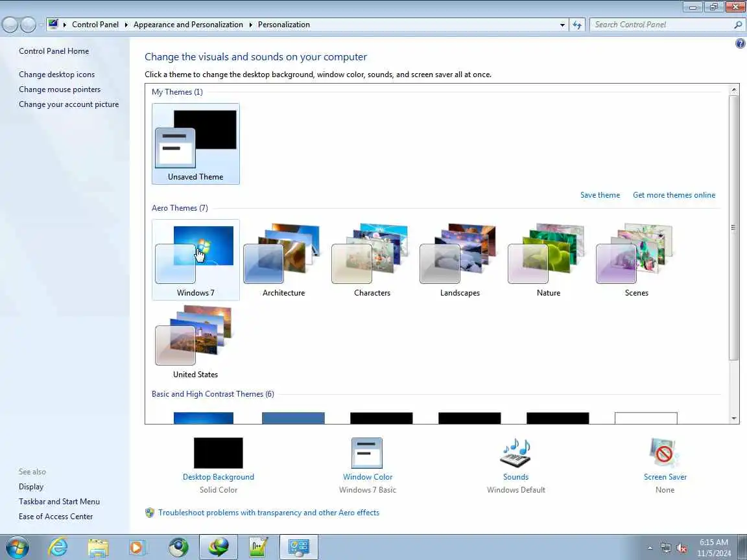Open Change desktop icons

[x=56, y=75]
